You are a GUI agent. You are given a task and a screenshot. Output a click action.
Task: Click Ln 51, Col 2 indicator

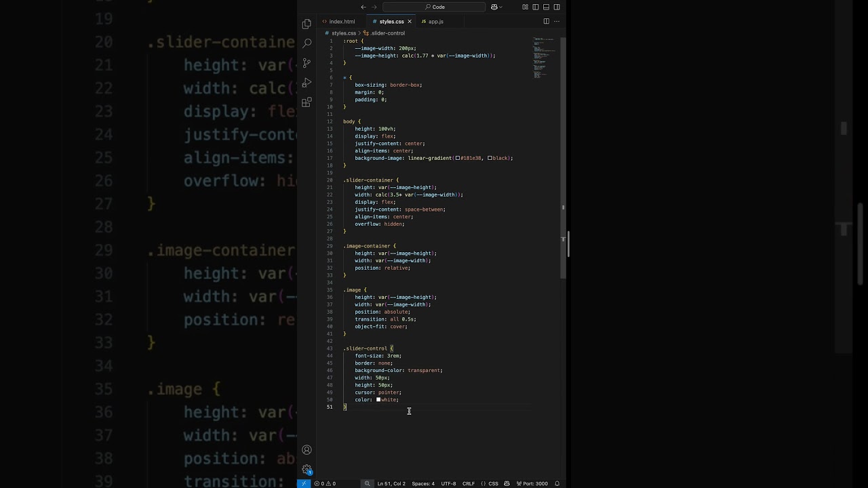pos(391,483)
